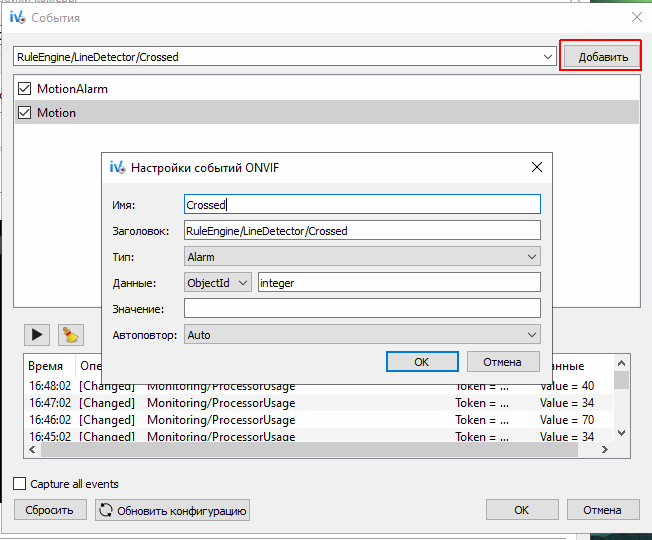Click scroll left arrow in events log
This screenshot has width=652, height=540.
click(x=32, y=449)
